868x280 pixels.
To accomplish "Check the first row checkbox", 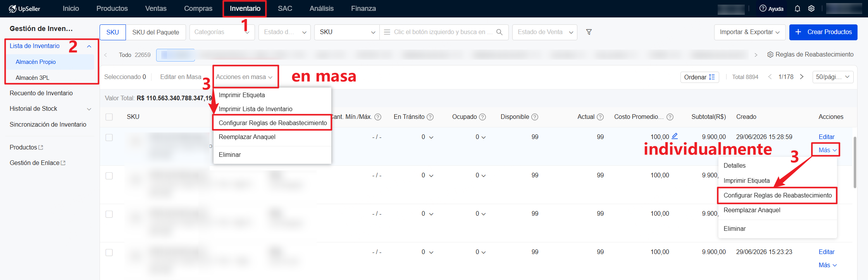I will pyautogui.click(x=109, y=137).
